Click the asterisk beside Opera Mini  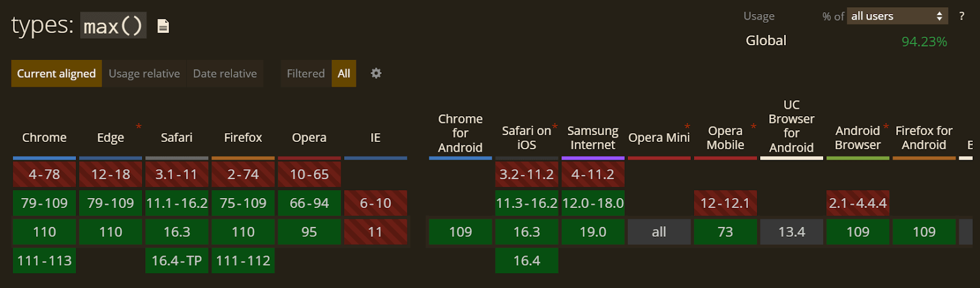click(x=687, y=127)
